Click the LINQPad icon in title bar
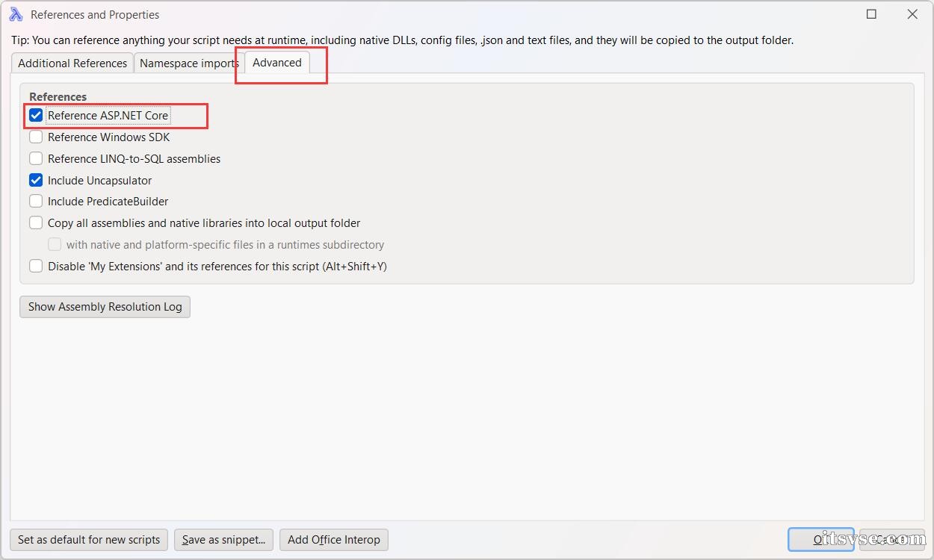This screenshot has width=934, height=560. tap(16, 14)
